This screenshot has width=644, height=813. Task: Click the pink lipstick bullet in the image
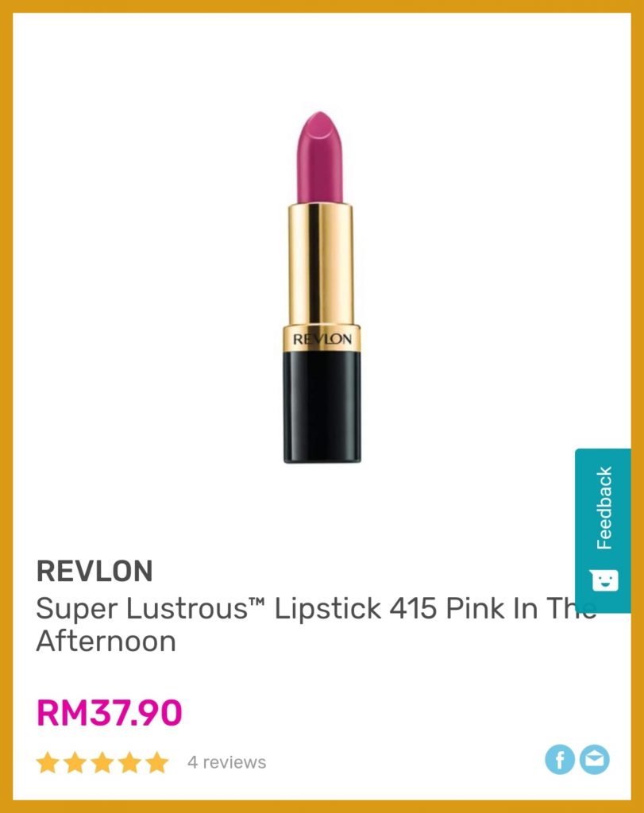321,158
